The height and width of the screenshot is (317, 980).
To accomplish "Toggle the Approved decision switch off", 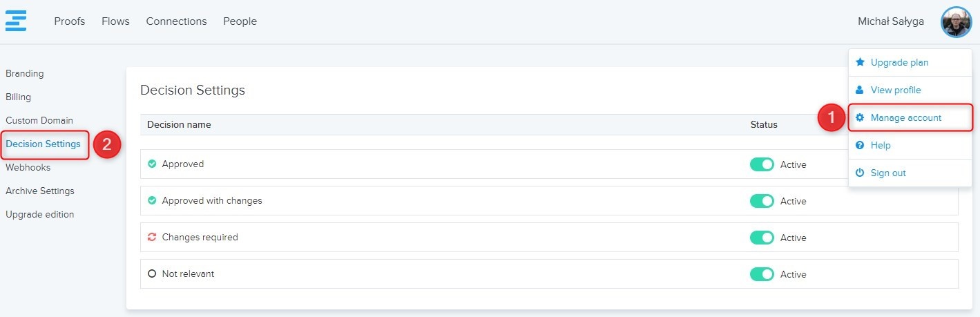I will pyautogui.click(x=762, y=164).
